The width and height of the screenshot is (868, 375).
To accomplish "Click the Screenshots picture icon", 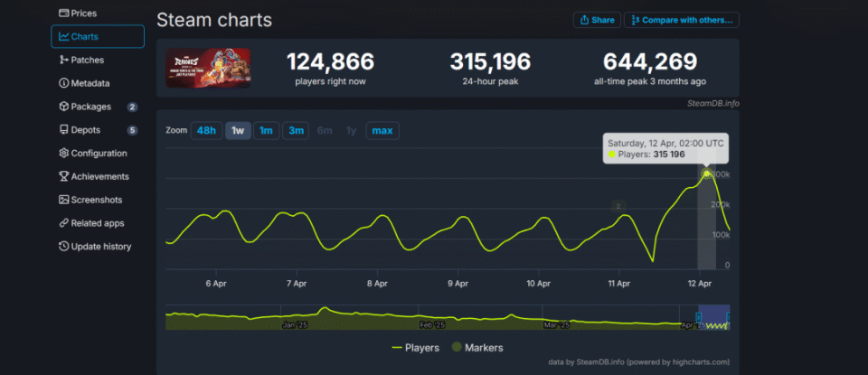I will click(63, 200).
